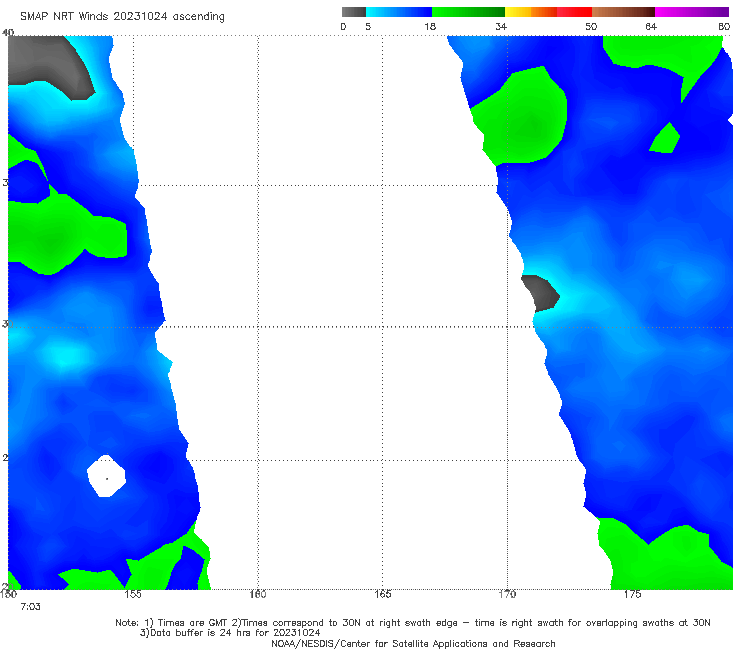Click the '5' color scale label
Image resolution: width=740 pixels, height=650 pixels.
368,26
